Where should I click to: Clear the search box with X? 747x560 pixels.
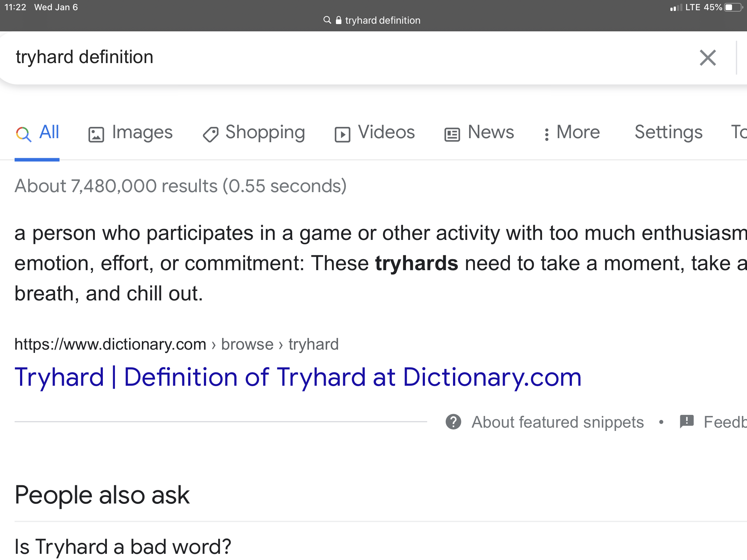[x=708, y=58]
